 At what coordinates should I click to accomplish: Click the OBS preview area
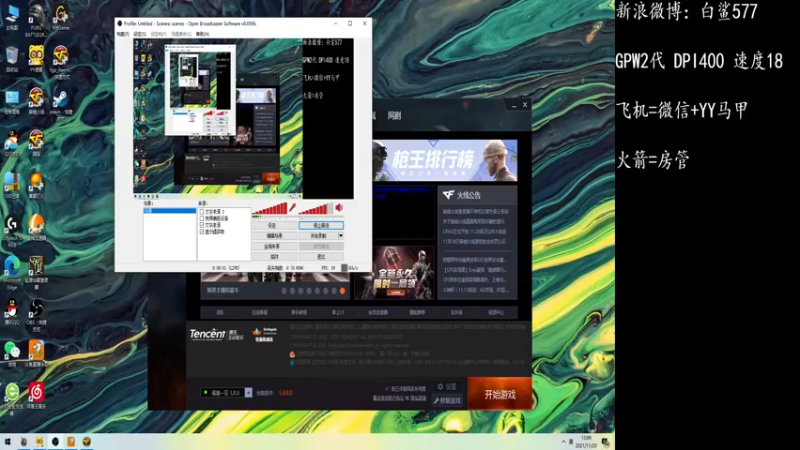[x=243, y=118]
